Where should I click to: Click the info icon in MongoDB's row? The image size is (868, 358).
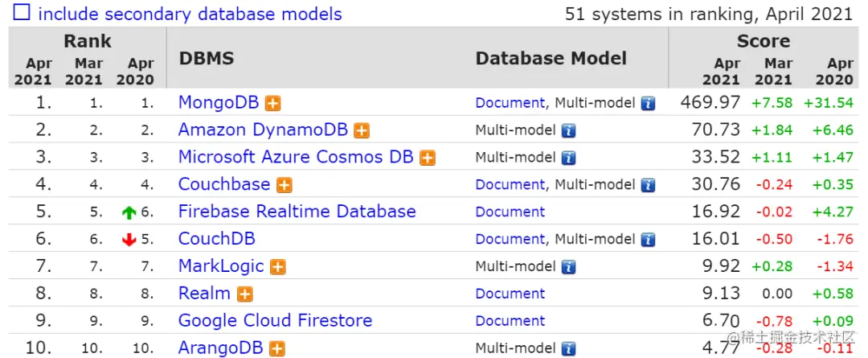[x=648, y=104]
